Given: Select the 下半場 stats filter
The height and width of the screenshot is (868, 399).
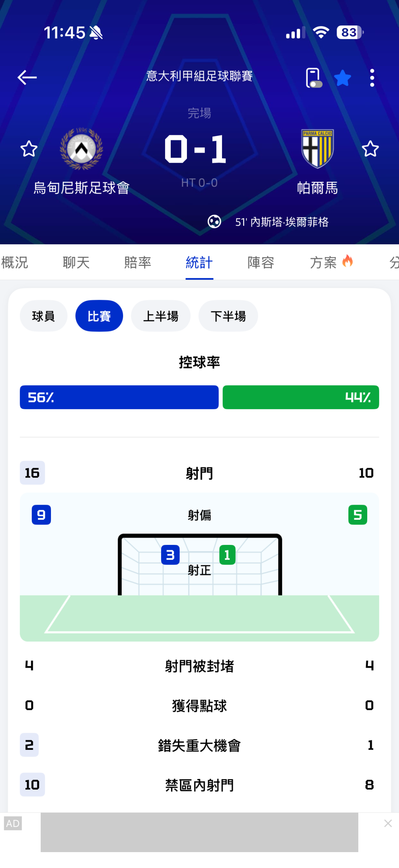Looking at the screenshot, I should 228,316.
